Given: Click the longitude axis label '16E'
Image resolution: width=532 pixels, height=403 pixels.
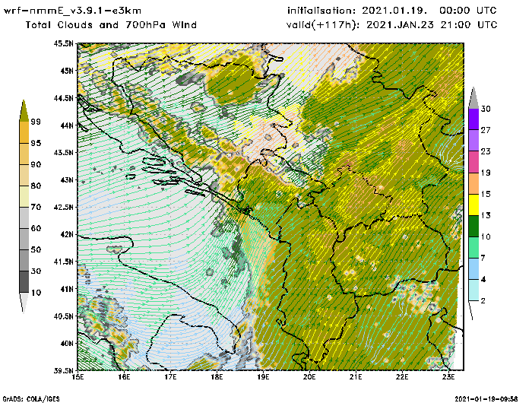Looking at the screenshot, I should pos(124,377).
